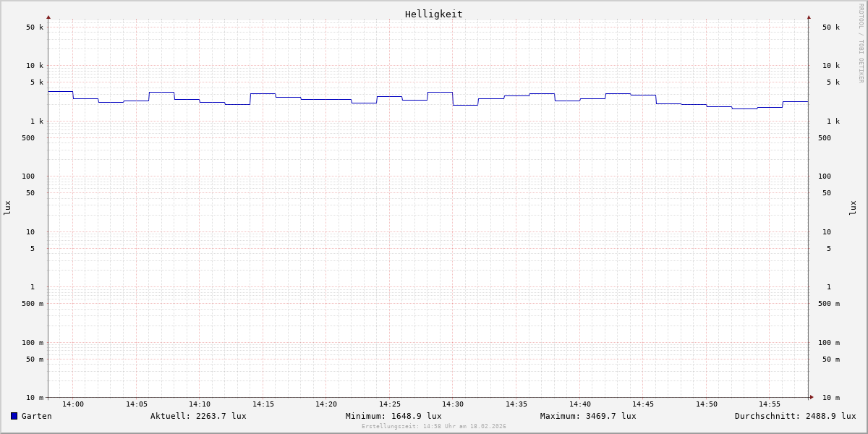Click the rotated lux label on left axis

[7, 208]
